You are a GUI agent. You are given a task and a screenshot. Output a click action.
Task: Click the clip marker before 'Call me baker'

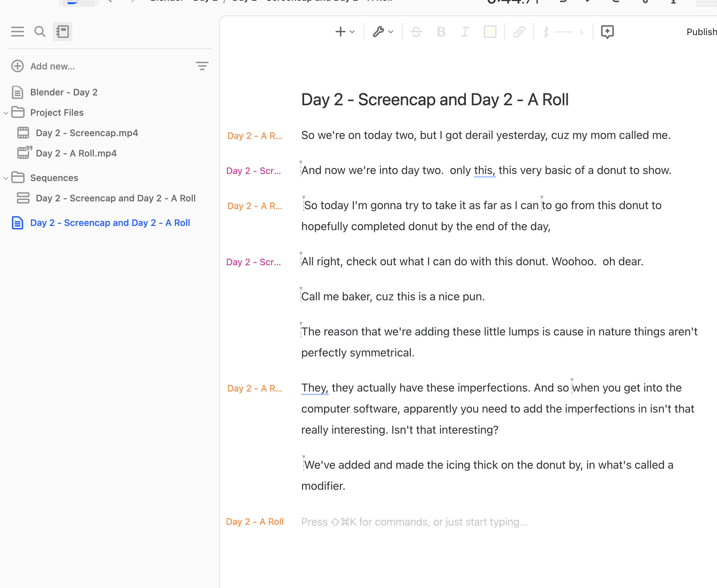(301, 294)
